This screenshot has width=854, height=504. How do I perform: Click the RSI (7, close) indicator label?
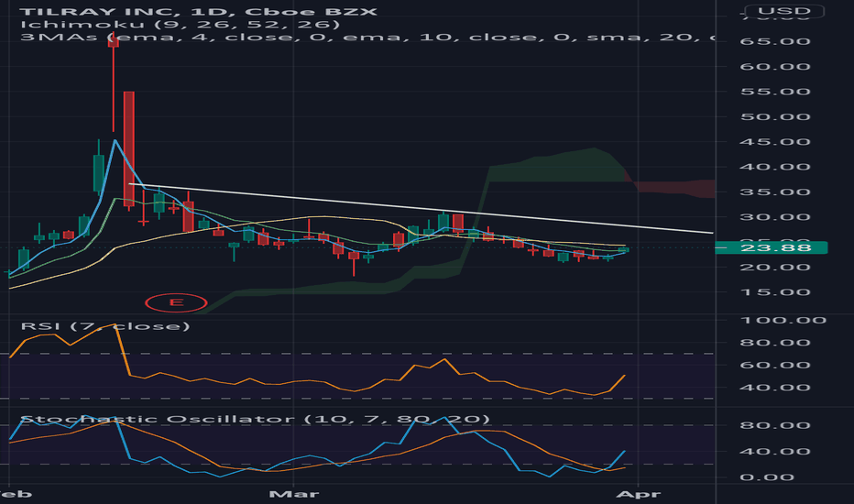point(105,326)
